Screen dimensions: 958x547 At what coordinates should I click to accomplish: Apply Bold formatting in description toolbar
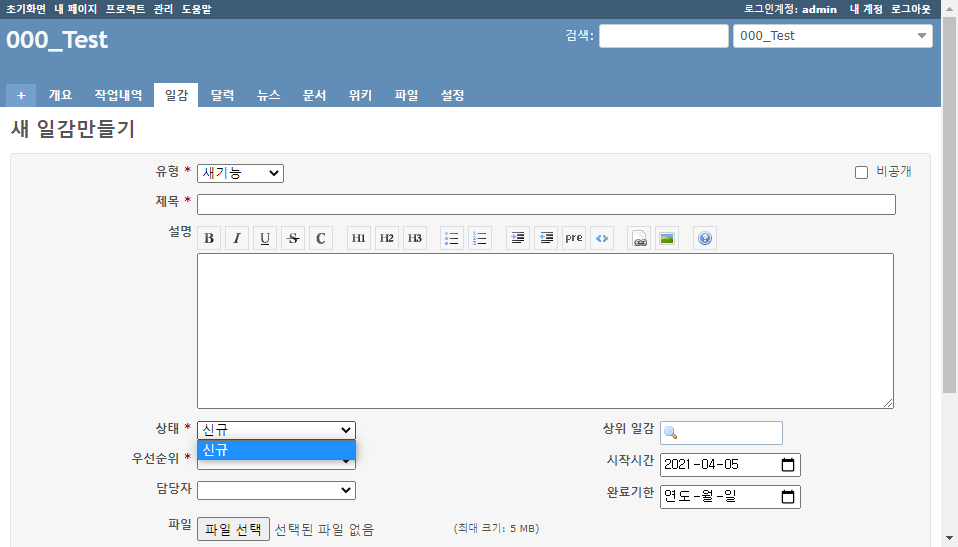click(209, 238)
